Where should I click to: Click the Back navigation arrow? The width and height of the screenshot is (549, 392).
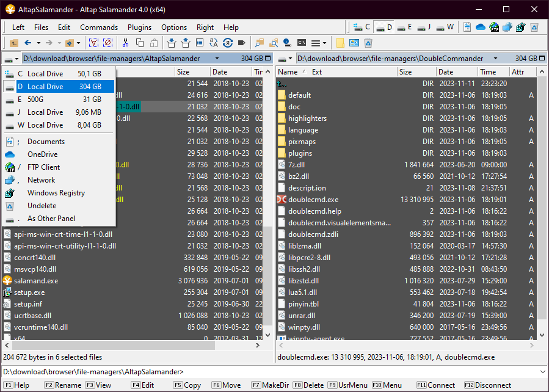click(x=28, y=43)
